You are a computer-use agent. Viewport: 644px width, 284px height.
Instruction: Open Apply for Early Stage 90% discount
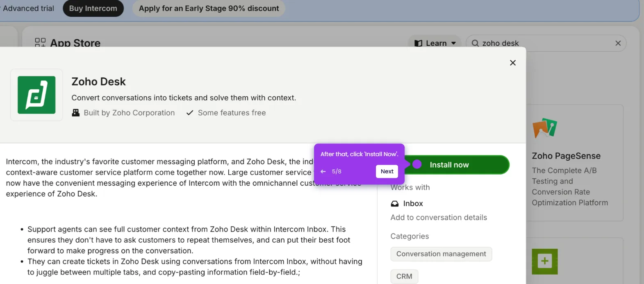[209, 8]
